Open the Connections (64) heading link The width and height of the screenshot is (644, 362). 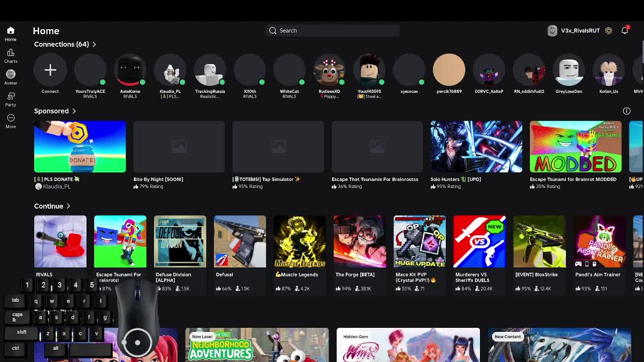pos(61,44)
